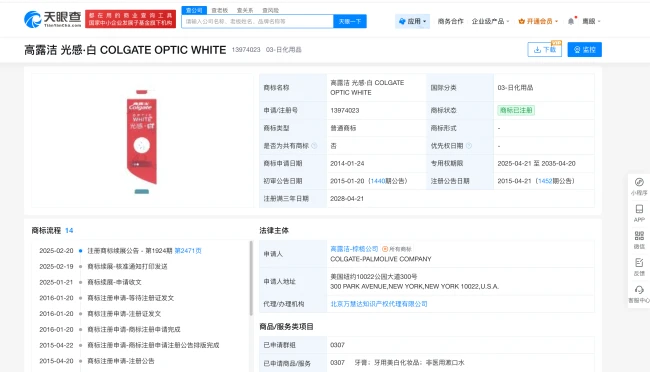
Task: Click the 商标流程 count number 14
Action: pos(69,230)
